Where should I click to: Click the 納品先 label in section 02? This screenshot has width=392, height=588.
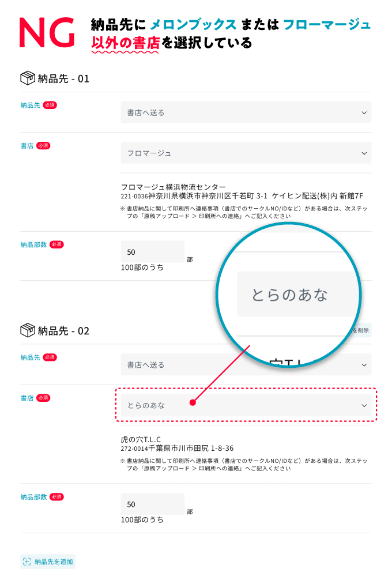[31, 358]
